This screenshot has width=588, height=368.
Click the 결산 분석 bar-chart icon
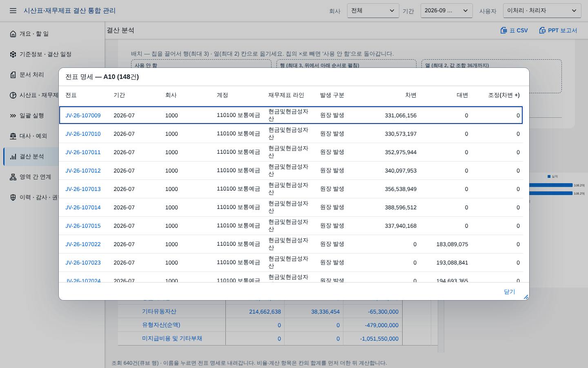click(13, 157)
